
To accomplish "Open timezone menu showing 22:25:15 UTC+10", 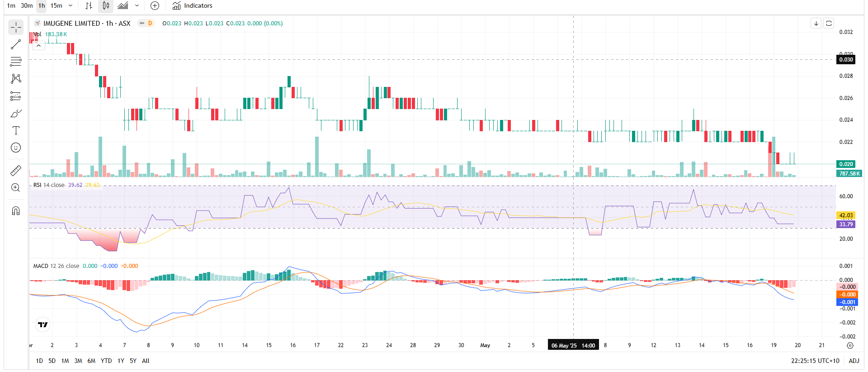I will pos(815,361).
